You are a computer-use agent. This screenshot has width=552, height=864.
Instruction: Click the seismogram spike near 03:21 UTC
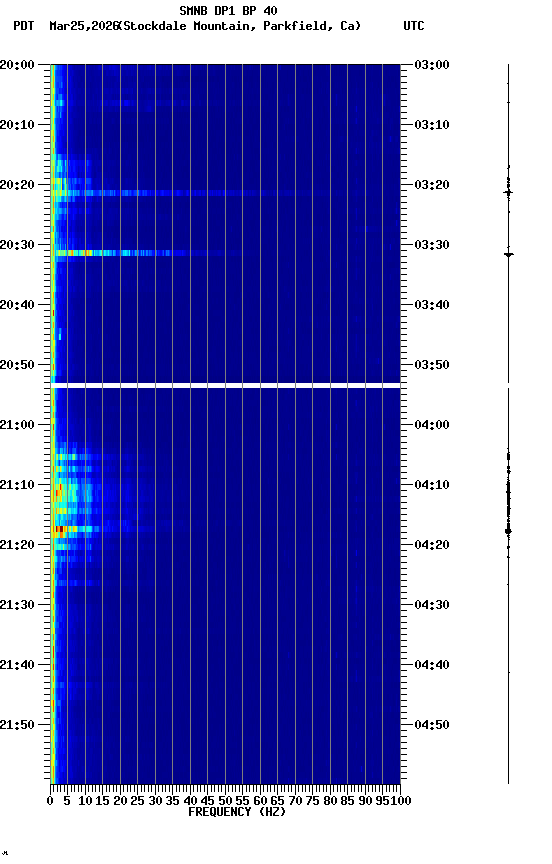[508, 192]
